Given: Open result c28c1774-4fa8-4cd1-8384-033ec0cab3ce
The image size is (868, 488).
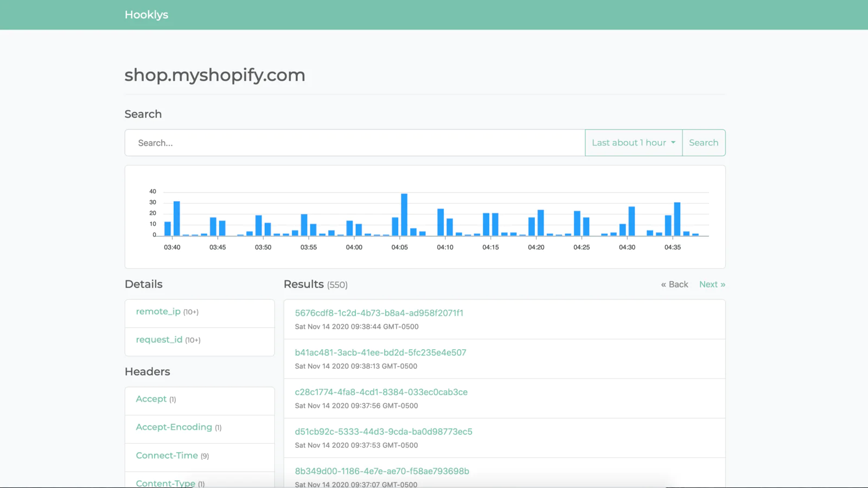Looking at the screenshot, I should [381, 392].
